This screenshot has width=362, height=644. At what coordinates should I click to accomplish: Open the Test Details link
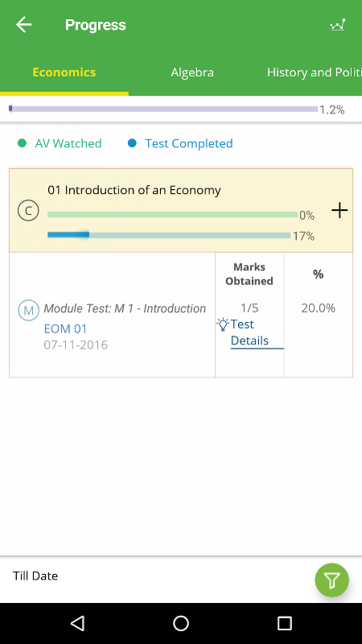(x=249, y=332)
